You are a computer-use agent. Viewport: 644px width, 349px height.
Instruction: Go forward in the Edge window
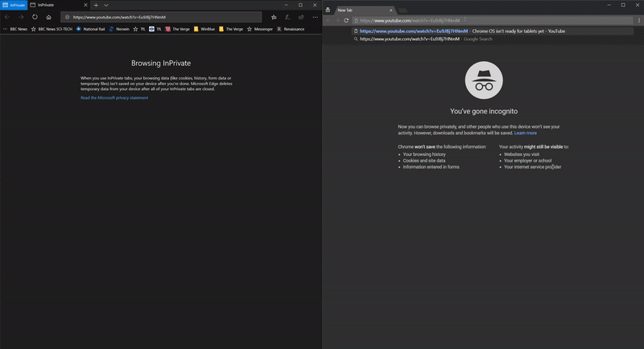click(21, 17)
